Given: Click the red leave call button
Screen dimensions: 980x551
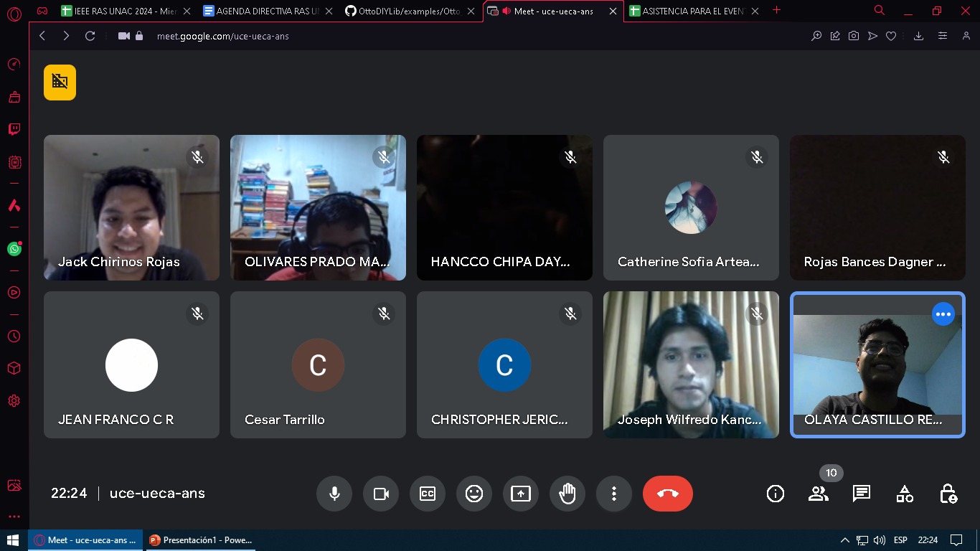Looking at the screenshot, I should (667, 494).
